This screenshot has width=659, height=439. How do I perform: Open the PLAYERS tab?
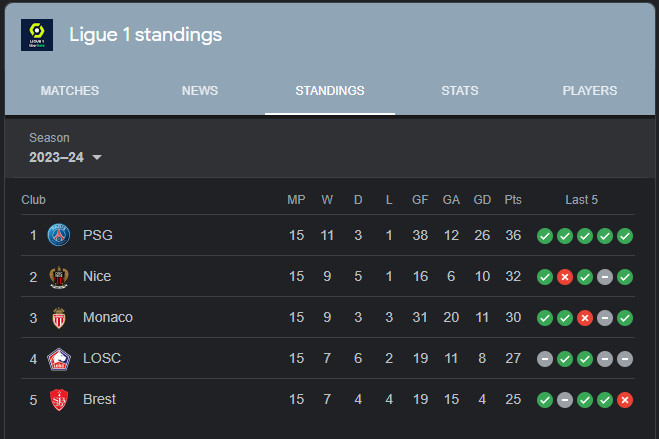pyautogui.click(x=590, y=91)
